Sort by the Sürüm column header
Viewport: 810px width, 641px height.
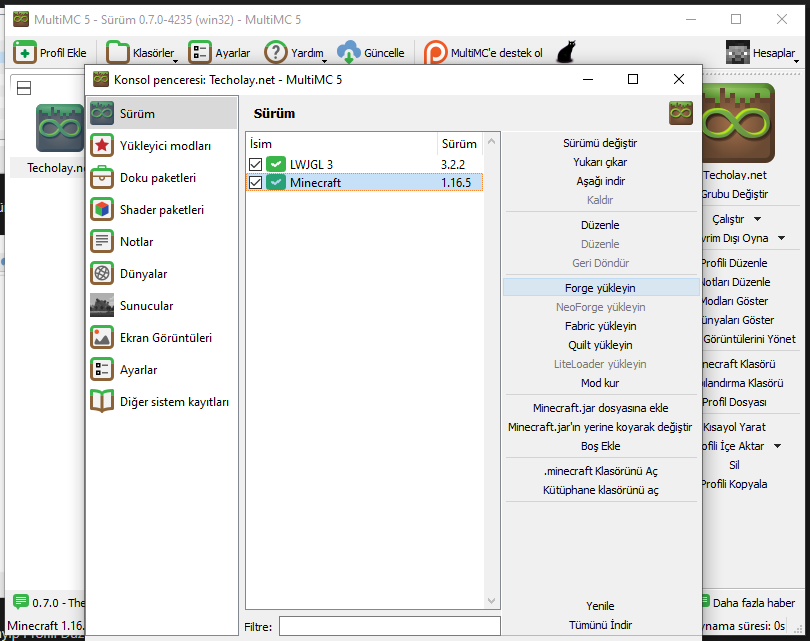460,144
